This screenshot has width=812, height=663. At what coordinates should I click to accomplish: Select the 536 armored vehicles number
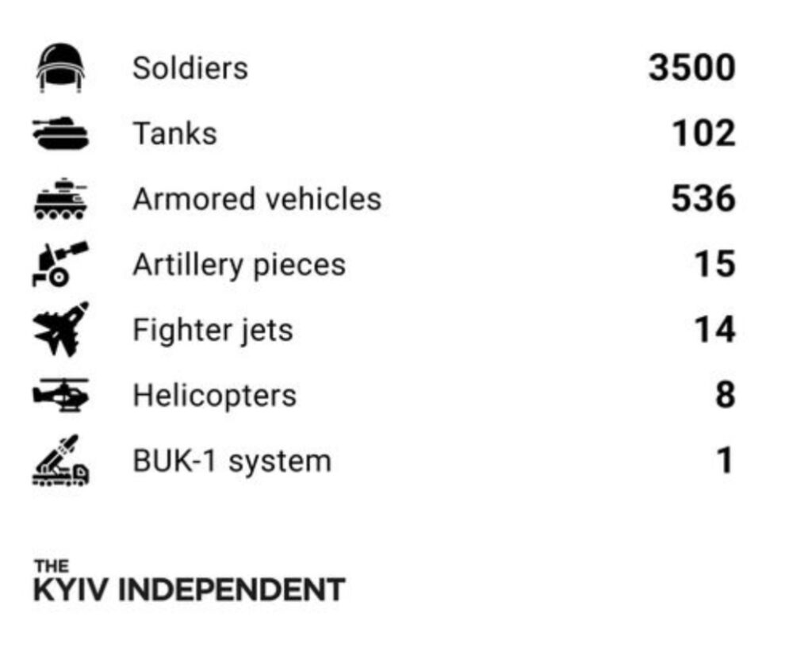point(703,199)
